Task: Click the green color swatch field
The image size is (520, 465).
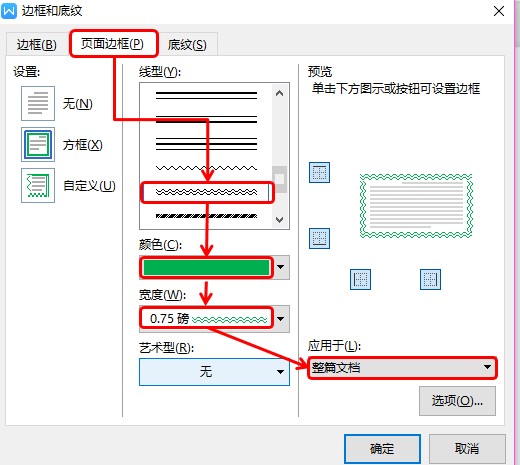Action: tap(206, 267)
